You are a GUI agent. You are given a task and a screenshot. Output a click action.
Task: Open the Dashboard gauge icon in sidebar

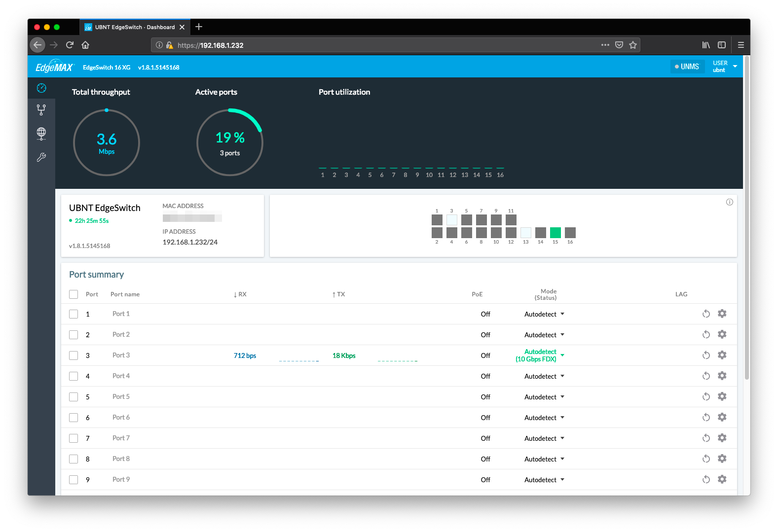(x=41, y=88)
